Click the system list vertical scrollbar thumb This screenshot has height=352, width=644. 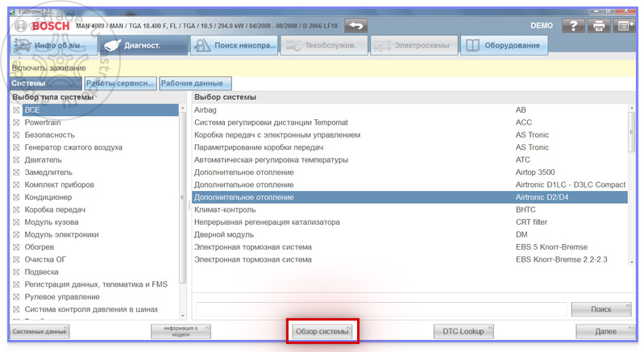pyautogui.click(x=631, y=132)
